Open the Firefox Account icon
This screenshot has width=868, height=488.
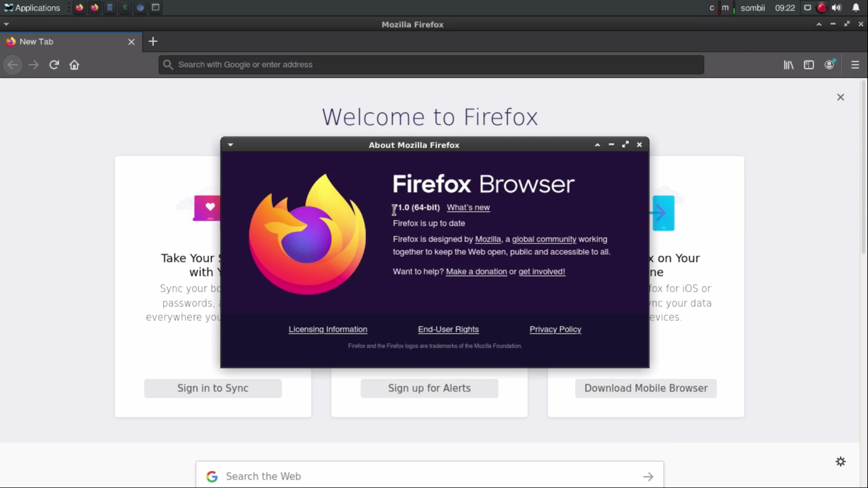click(x=830, y=64)
